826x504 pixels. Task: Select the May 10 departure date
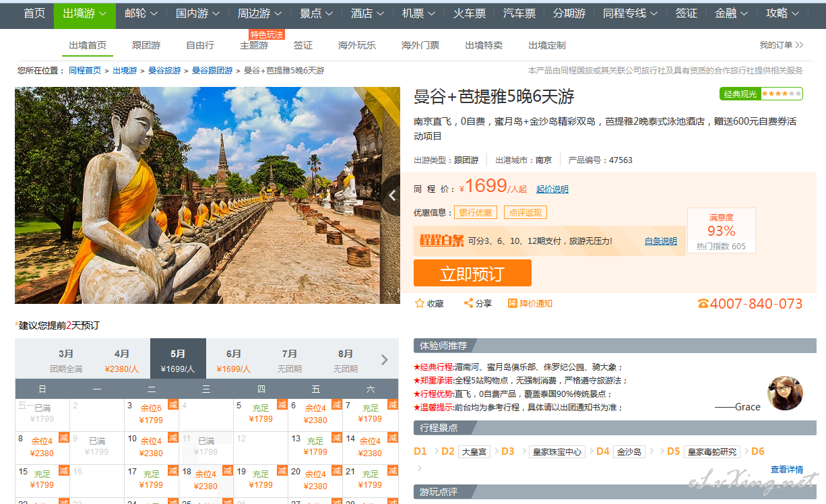[152, 448]
